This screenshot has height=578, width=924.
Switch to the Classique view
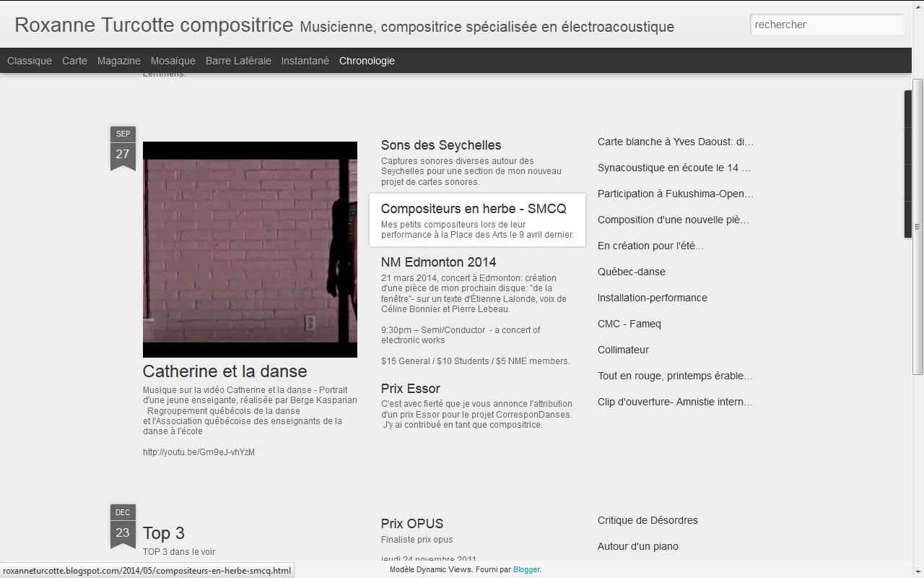(x=30, y=61)
